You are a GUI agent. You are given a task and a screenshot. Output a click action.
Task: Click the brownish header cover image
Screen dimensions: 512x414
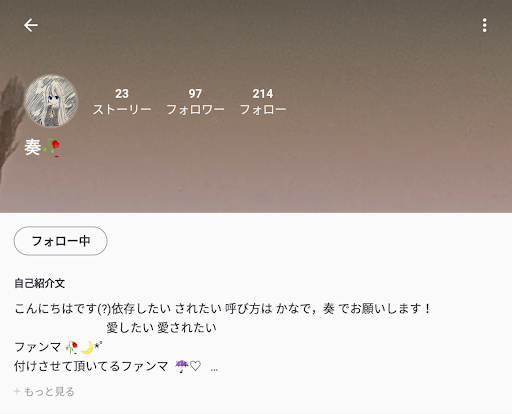click(256, 106)
